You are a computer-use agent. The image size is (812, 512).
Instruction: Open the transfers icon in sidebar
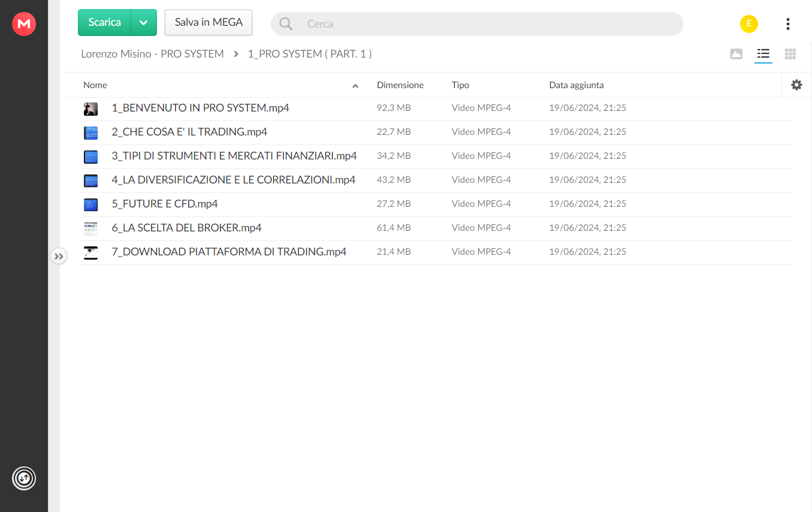(24, 478)
